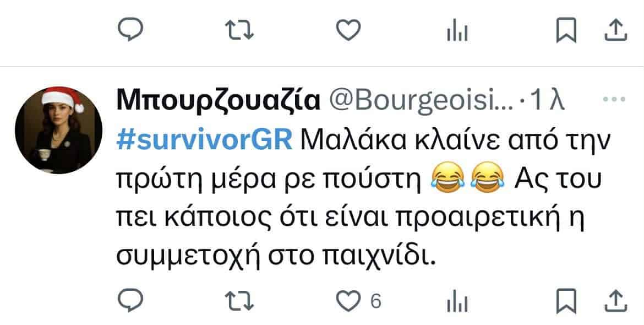View analytics of the Μπουρζουαζία tweet

click(x=457, y=301)
